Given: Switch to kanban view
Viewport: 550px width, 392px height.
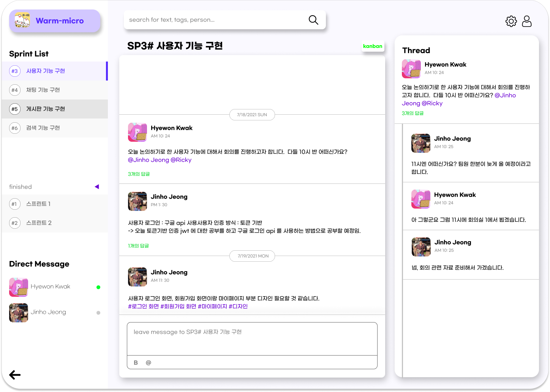Looking at the screenshot, I should tap(373, 46).
